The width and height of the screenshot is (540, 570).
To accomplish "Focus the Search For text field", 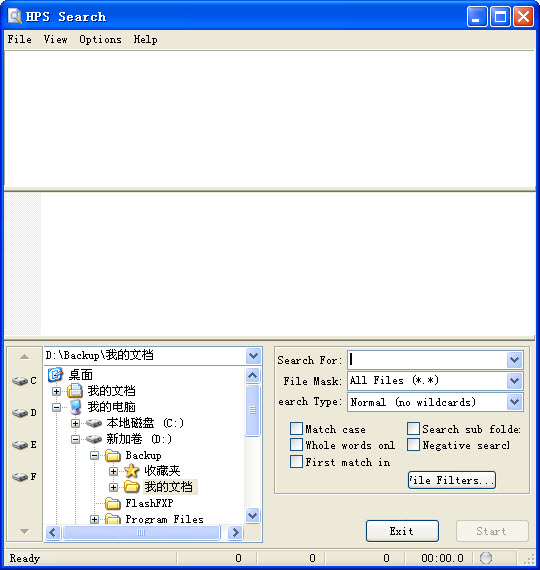I will tap(427, 360).
